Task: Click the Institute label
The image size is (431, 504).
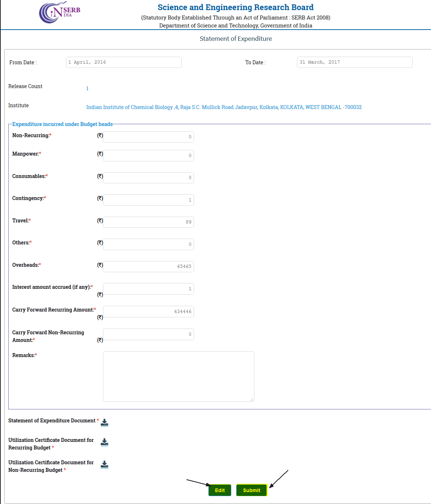Action: (x=18, y=105)
